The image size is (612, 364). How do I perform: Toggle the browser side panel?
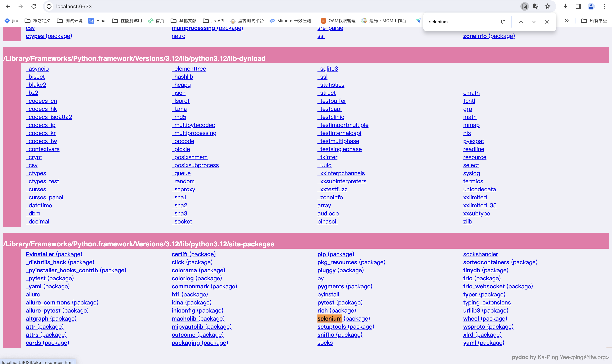pyautogui.click(x=578, y=6)
